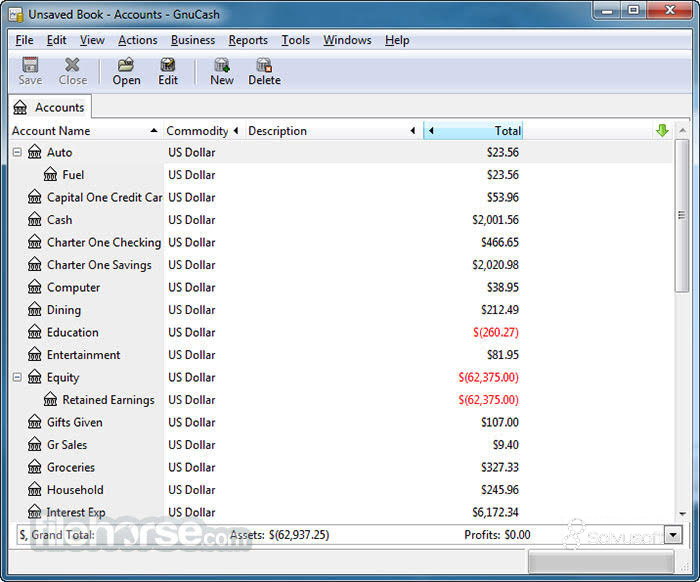Click the bank icon beside Education
The image size is (700, 582).
(x=34, y=332)
